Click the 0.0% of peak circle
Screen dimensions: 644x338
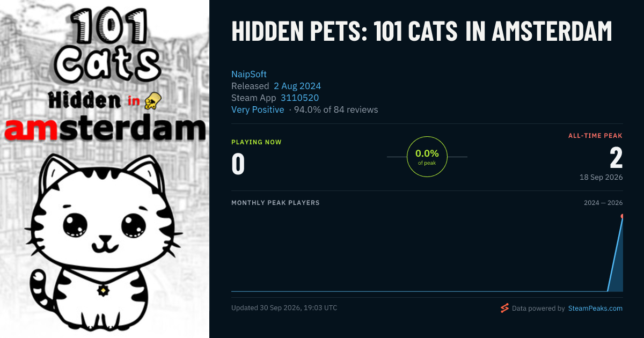pos(427,157)
